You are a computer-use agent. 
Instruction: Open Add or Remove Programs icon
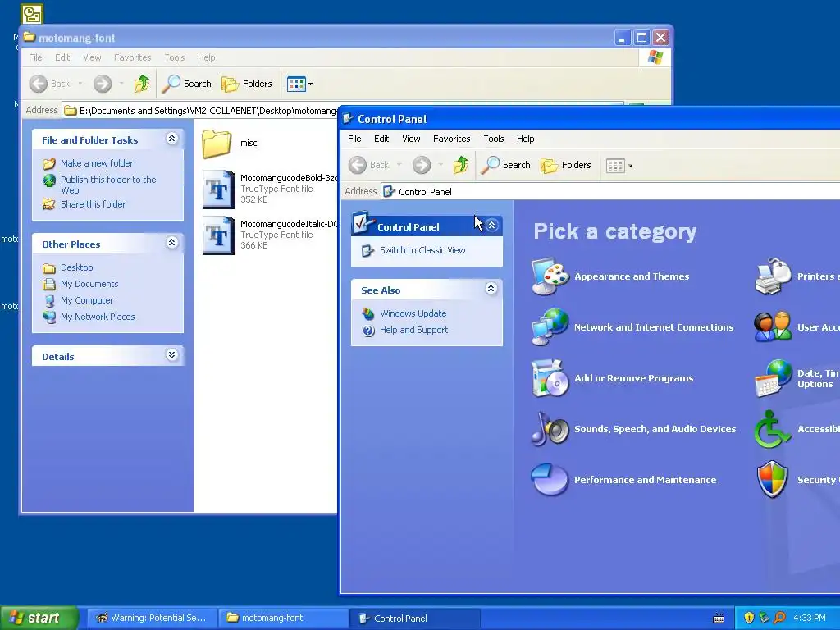click(550, 378)
